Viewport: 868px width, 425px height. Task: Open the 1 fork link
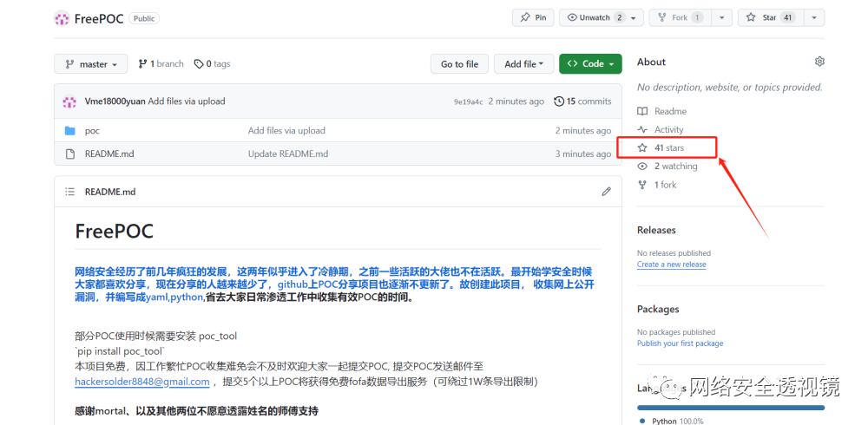(x=657, y=185)
